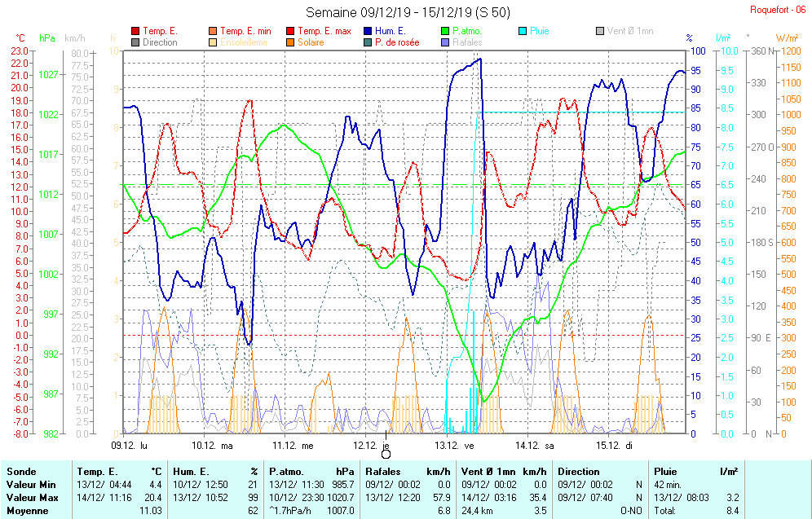
Task: Click the Pluie column header in table
Action: click(665, 472)
